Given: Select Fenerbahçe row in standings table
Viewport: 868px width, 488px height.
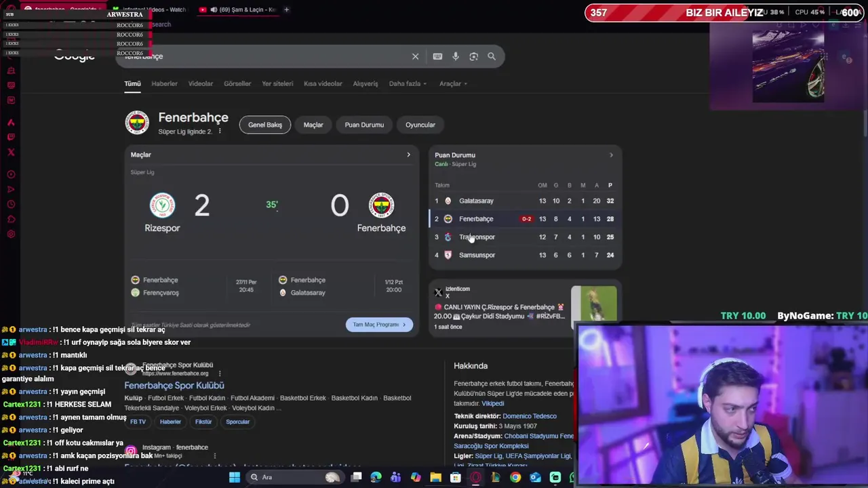Looking at the screenshot, I should click(526, 219).
